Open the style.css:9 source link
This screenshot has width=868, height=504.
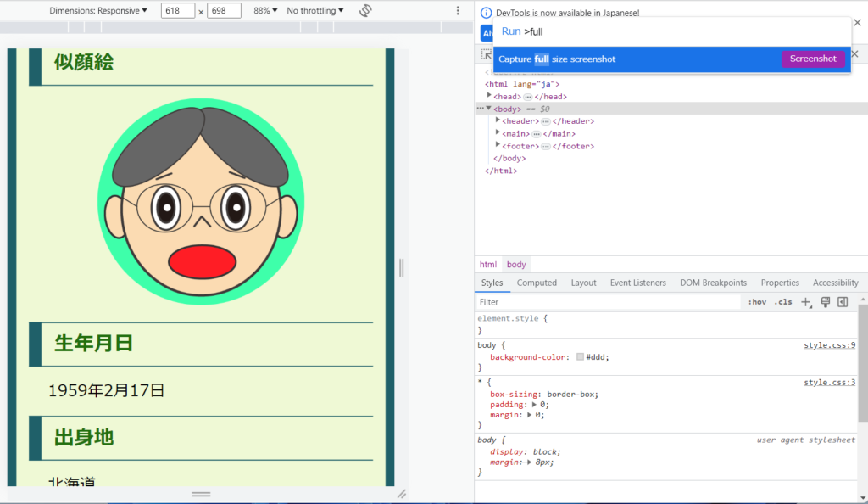[x=829, y=345]
